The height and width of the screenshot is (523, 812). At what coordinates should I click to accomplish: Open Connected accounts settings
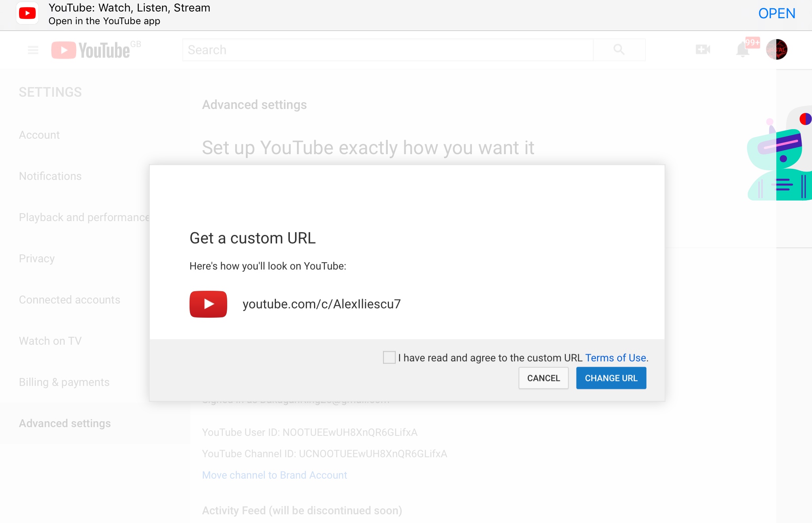tap(69, 300)
